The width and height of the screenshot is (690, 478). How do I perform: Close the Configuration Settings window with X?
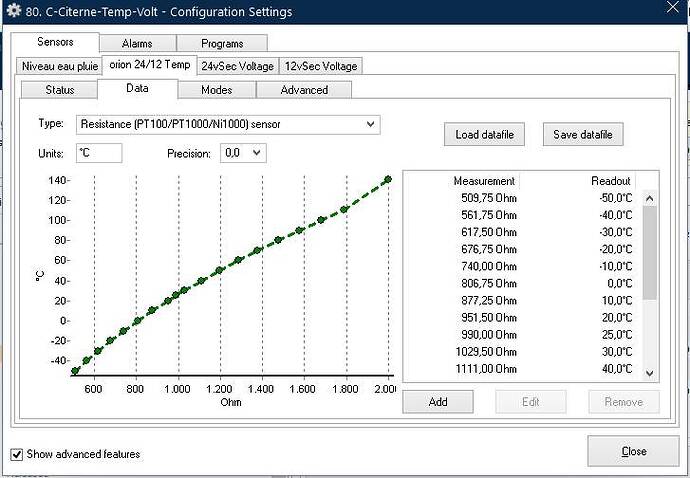673,7
